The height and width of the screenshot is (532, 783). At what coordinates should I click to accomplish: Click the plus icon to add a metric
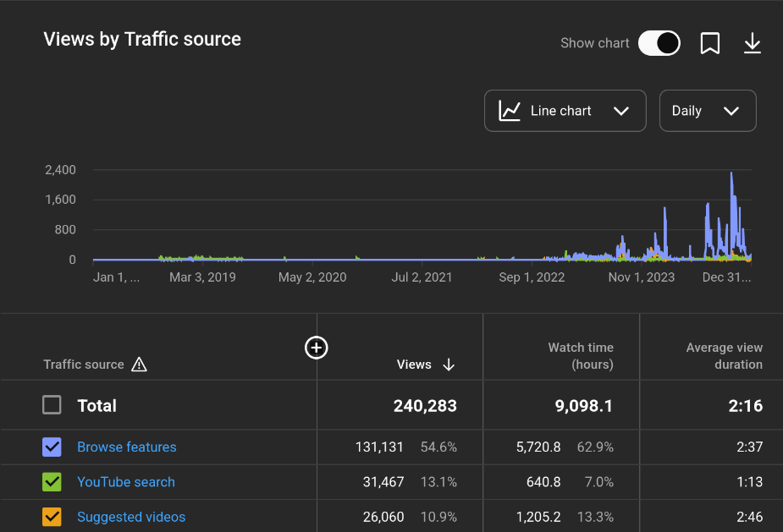tap(316, 348)
